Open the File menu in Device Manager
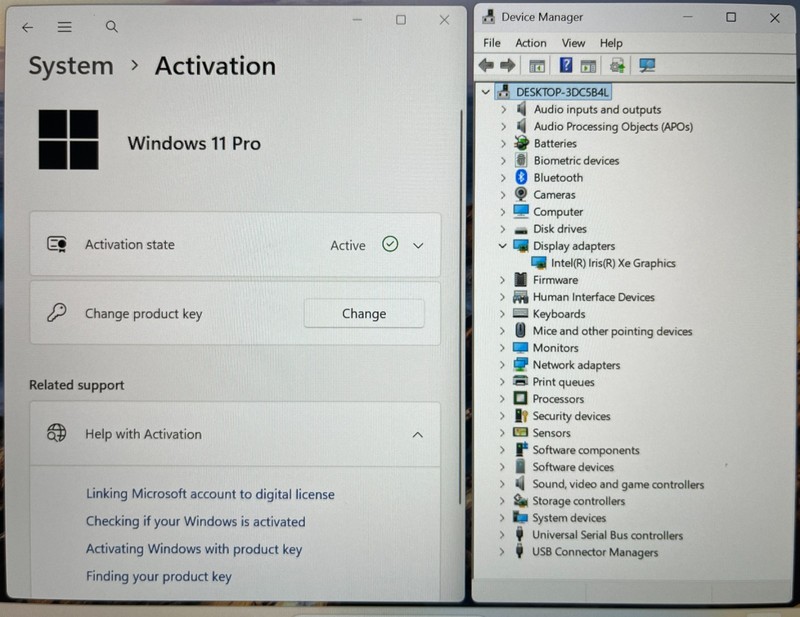The width and height of the screenshot is (800, 617). 492,43
